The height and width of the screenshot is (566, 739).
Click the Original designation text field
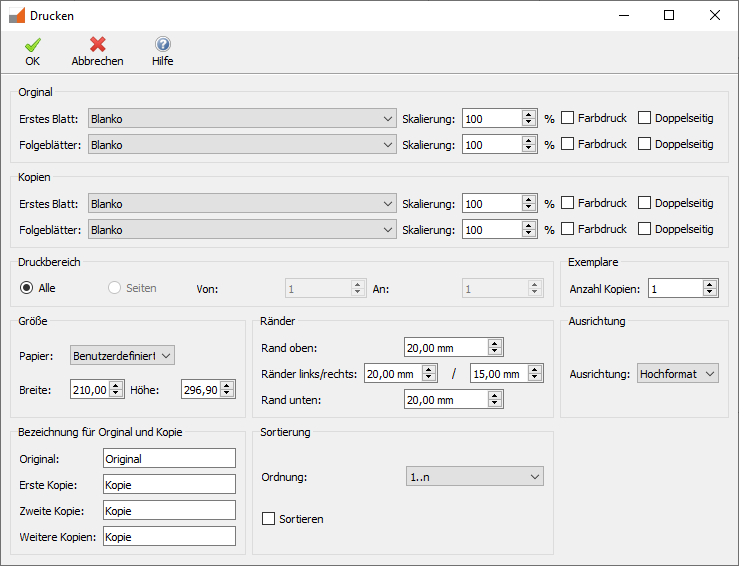click(168, 459)
